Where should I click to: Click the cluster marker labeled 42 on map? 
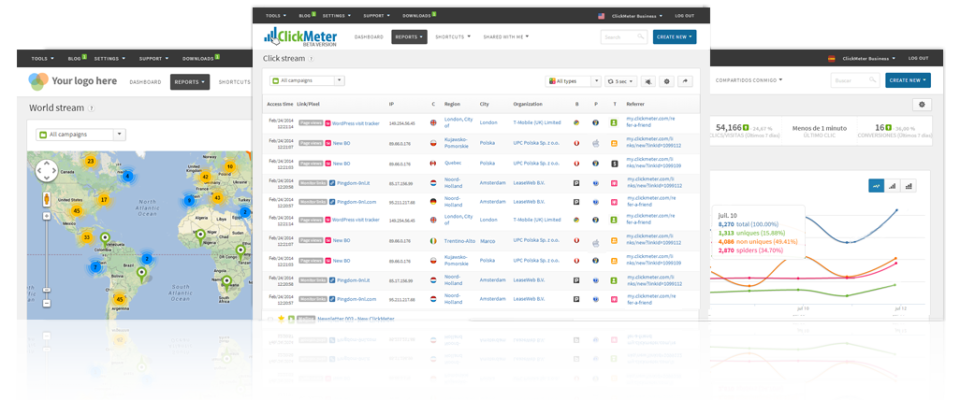click(206, 177)
